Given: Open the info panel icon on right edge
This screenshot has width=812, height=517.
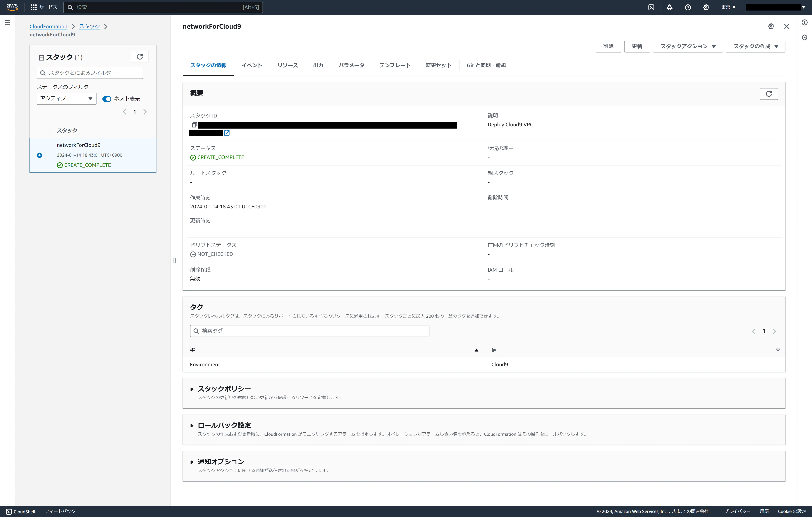Looking at the screenshot, I should click(805, 23).
